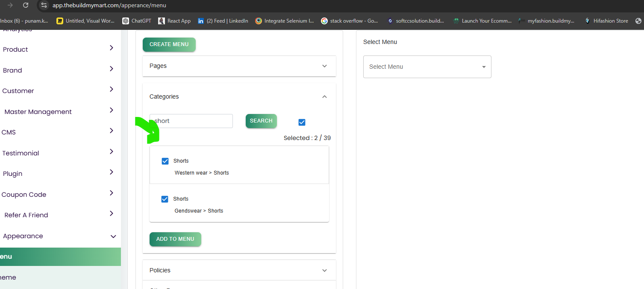Click the Western wear > Shorts path
The image size is (644, 289).
pos(202,173)
